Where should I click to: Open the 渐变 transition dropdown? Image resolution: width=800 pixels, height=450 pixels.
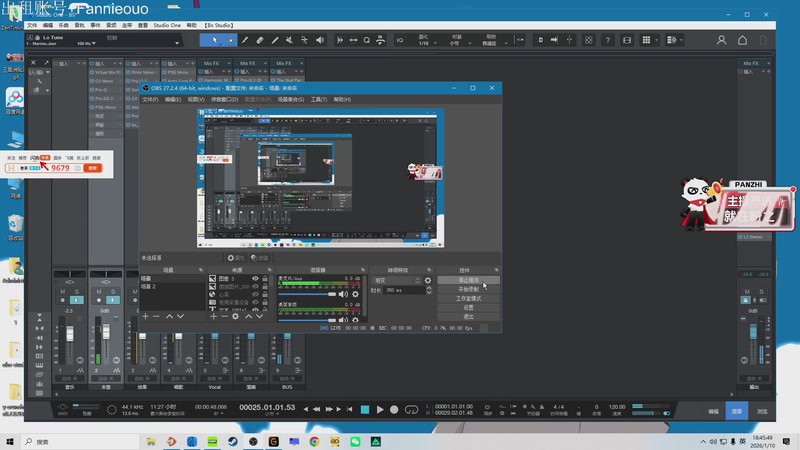396,281
